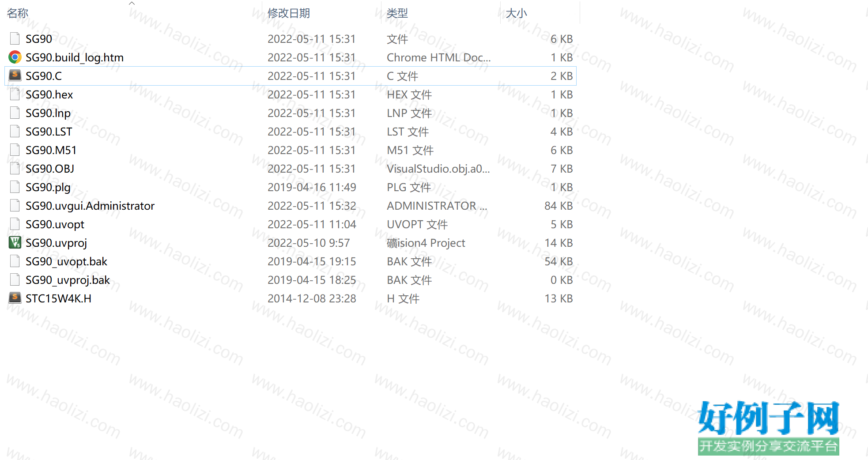Select the file name SG90.uvproj

coord(57,243)
